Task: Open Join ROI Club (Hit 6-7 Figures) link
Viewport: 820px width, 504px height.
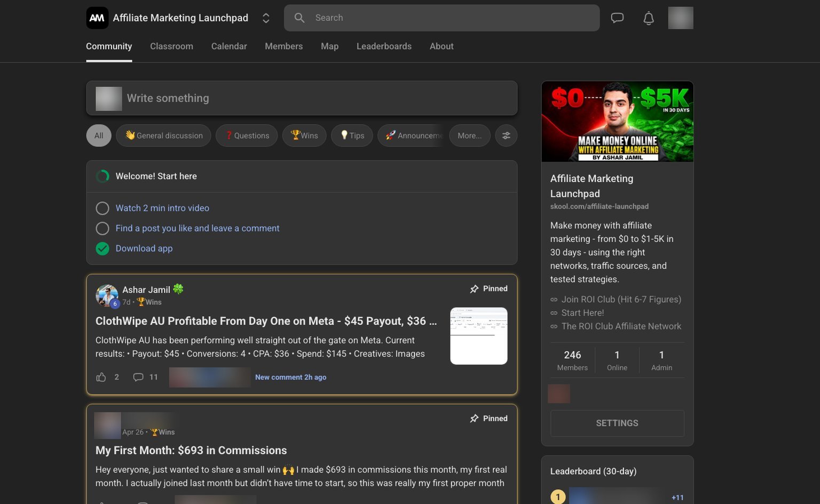Action: coord(621,300)
